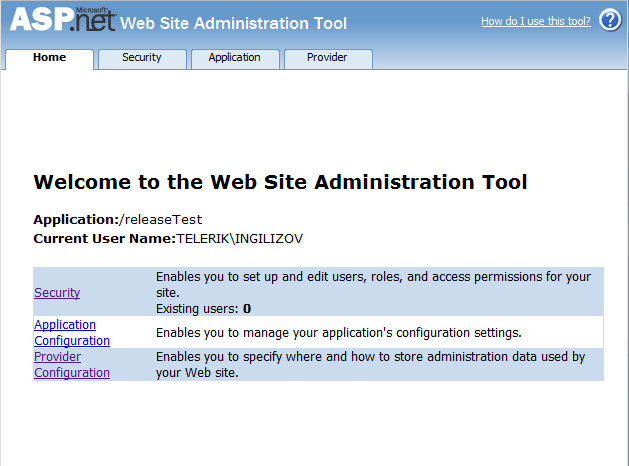Click the application configuration settings description
This screenshot has height=466, width=629.
pos(339,332)
